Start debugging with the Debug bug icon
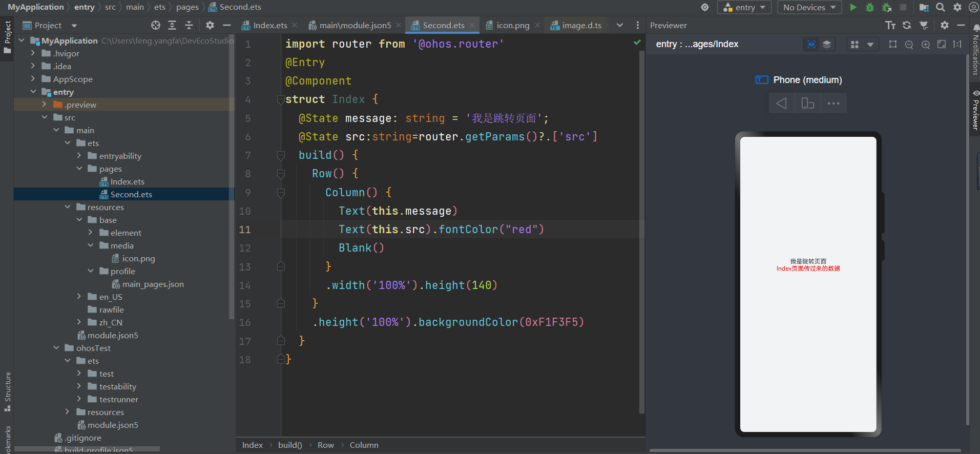The width and height of the screenshot is (980, 454). pos(869,7)
